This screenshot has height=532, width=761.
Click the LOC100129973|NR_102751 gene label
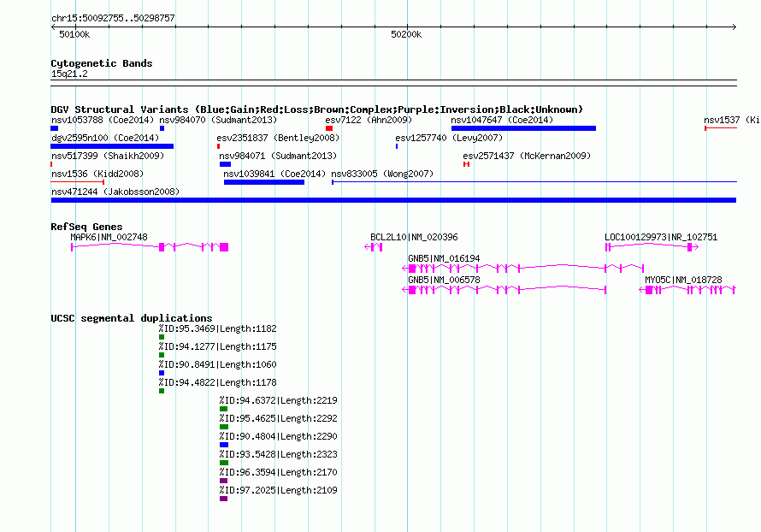click(x=661, y=238)
